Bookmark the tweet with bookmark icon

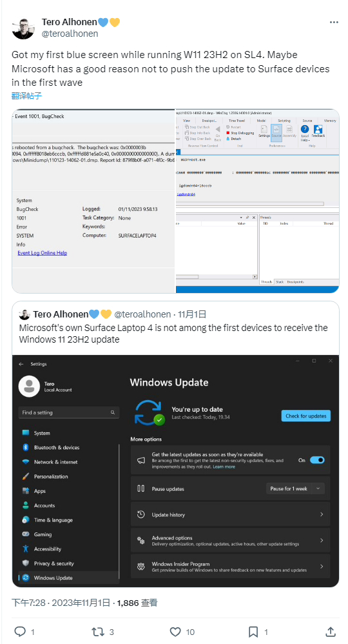[x=254, y=631]
